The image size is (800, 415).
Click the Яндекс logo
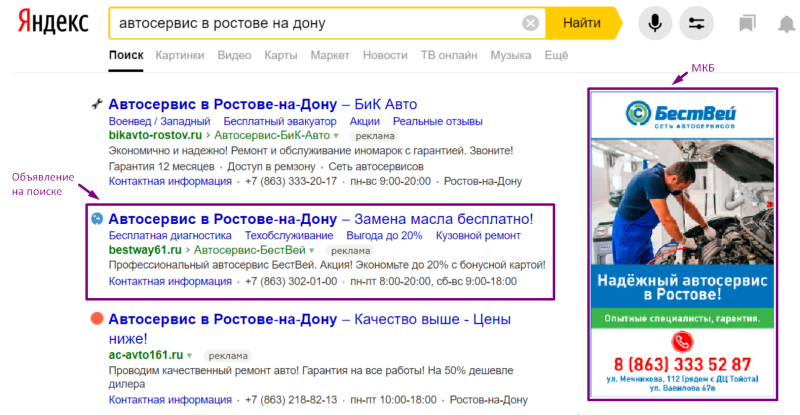click(53, 23)
